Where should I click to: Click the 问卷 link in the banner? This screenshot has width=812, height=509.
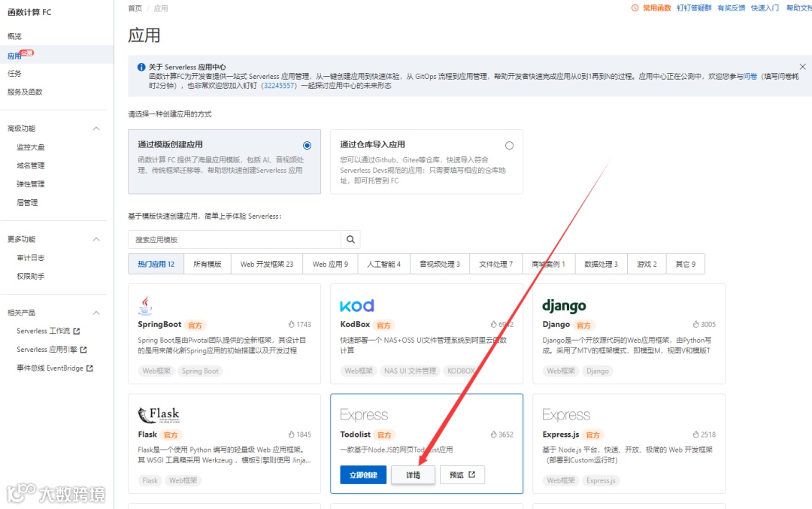750,76
